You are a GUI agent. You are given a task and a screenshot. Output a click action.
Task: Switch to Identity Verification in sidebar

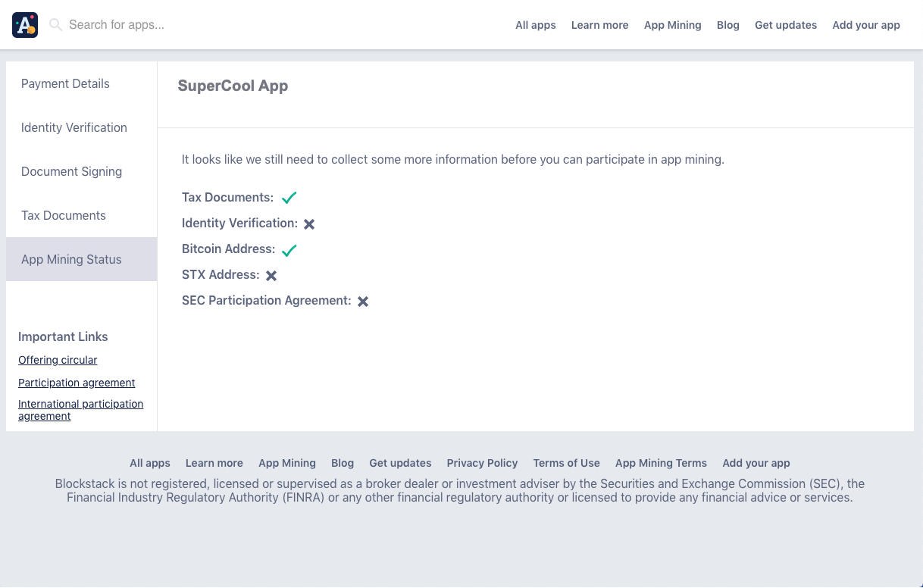(74, 127)
